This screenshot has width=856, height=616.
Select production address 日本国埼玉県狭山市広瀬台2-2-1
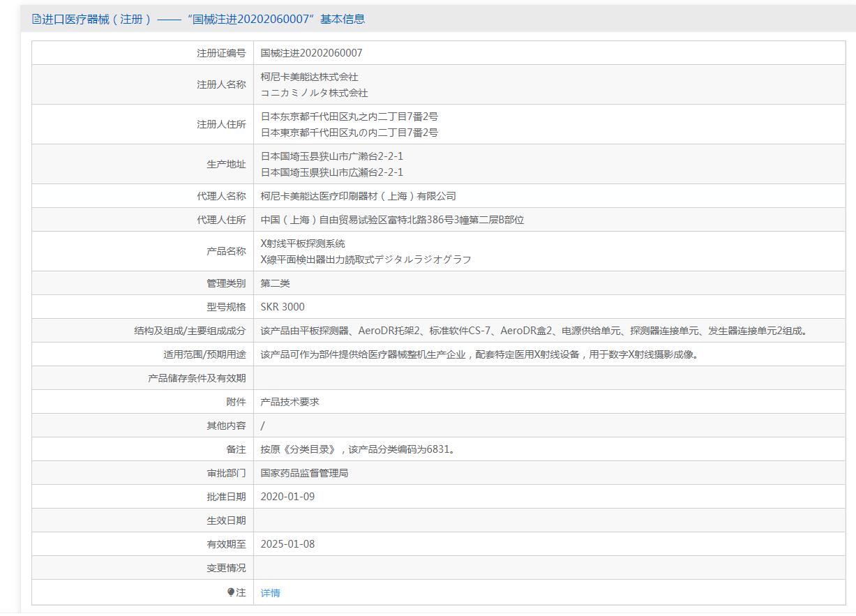[332, 172]
